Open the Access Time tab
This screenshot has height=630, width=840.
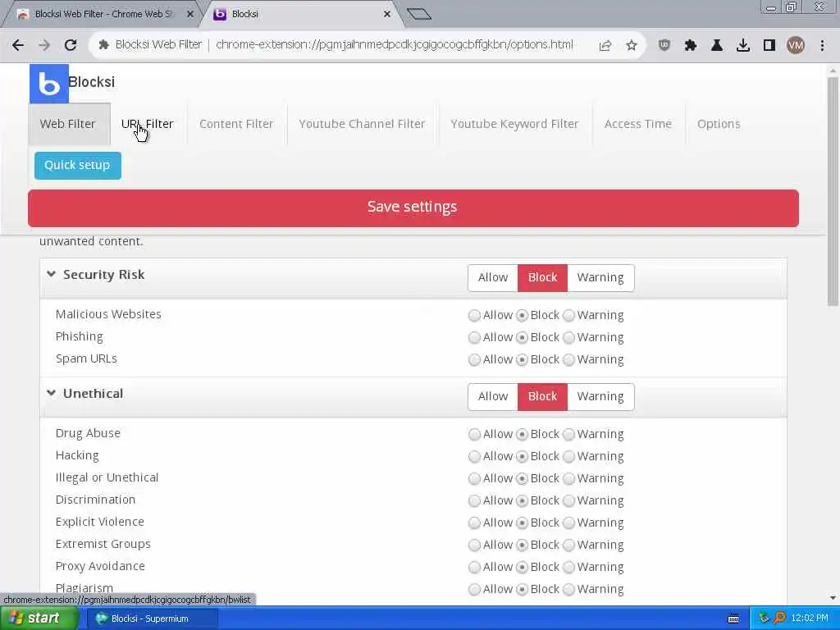(638, 124)
